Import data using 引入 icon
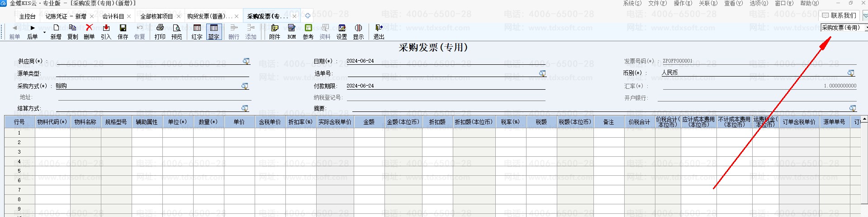Image resolution: width=868 pixels, height=217 pixels. click(106, 32)
